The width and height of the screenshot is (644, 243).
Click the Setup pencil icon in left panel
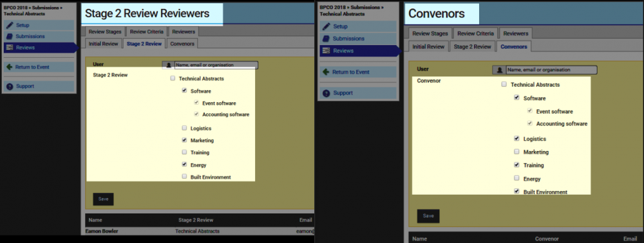pyautogui.click(x=10, y=25)
